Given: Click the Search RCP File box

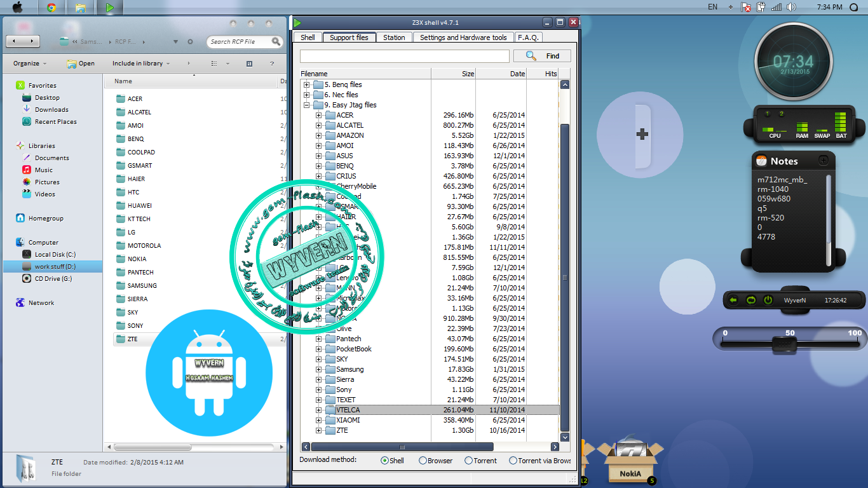Looking at the screenshot, I should point(245,42).
